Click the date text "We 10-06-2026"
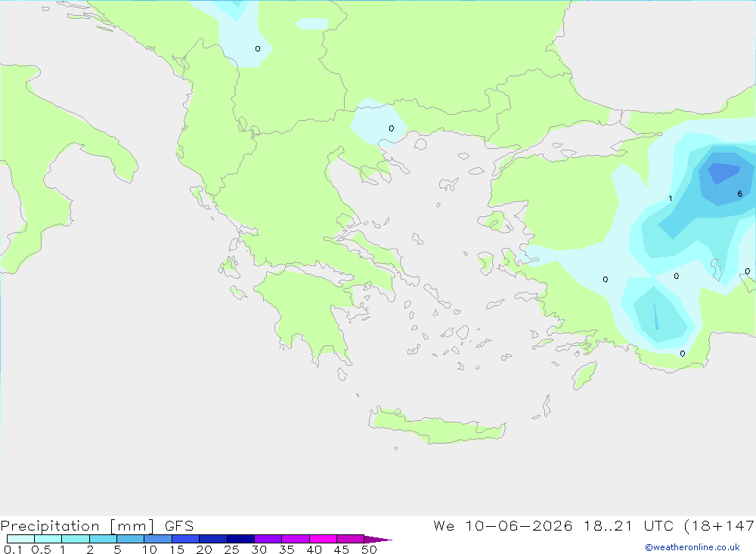The width and height of the screenshot is (756, 554). [503, 525]
